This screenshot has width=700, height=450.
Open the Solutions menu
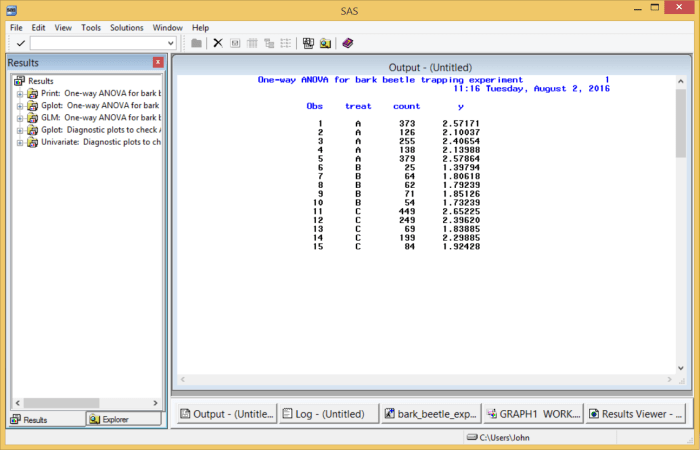[x=127, y=28]
